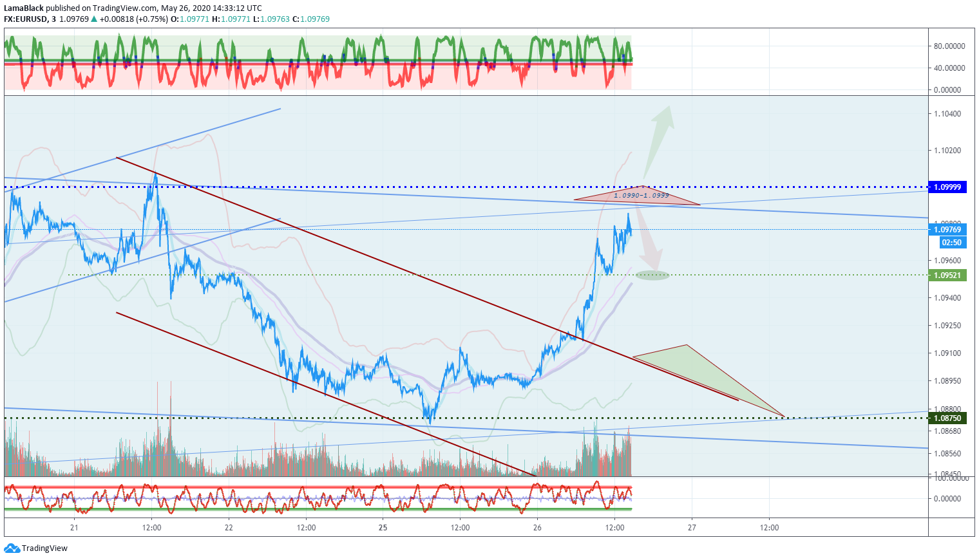Click the TradingView cloud logo icon
This screenshot has height=560, width=979.
12,548
